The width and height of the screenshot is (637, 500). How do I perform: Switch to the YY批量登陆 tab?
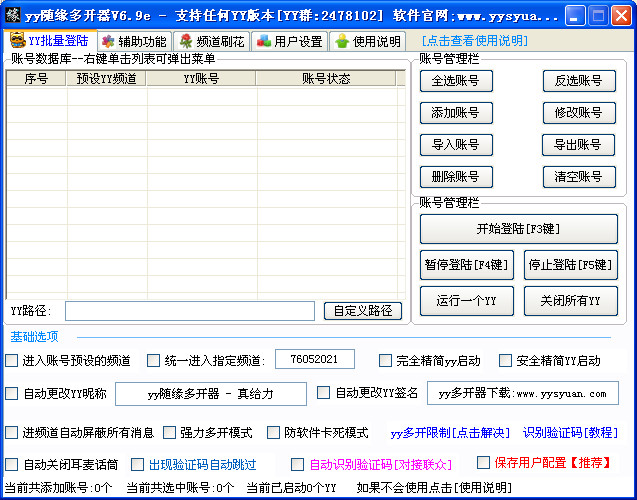tap(50, 40)
